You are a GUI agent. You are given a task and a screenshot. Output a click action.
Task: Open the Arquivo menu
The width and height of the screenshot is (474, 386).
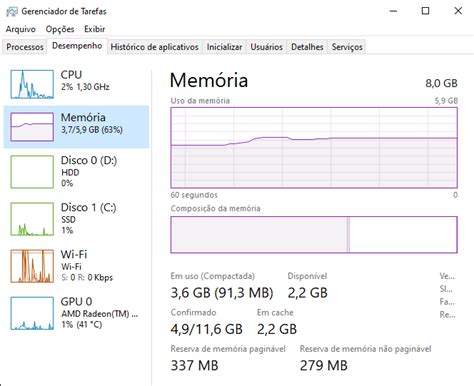[20, 29]
